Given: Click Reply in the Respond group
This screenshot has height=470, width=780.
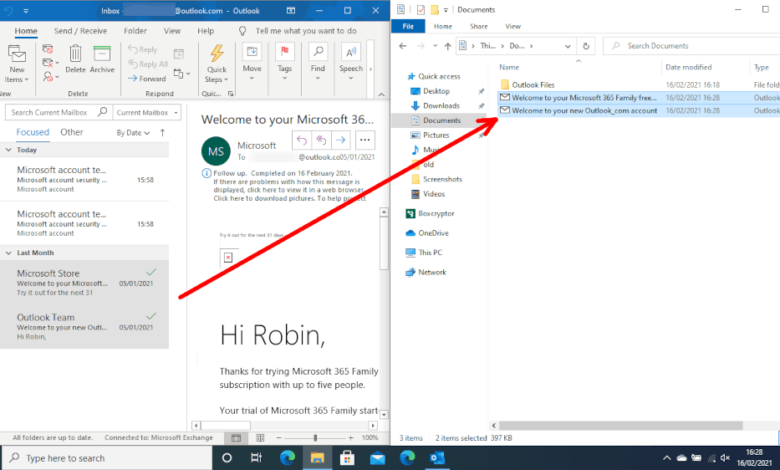Looking at the screenshot, I should 143,49.
